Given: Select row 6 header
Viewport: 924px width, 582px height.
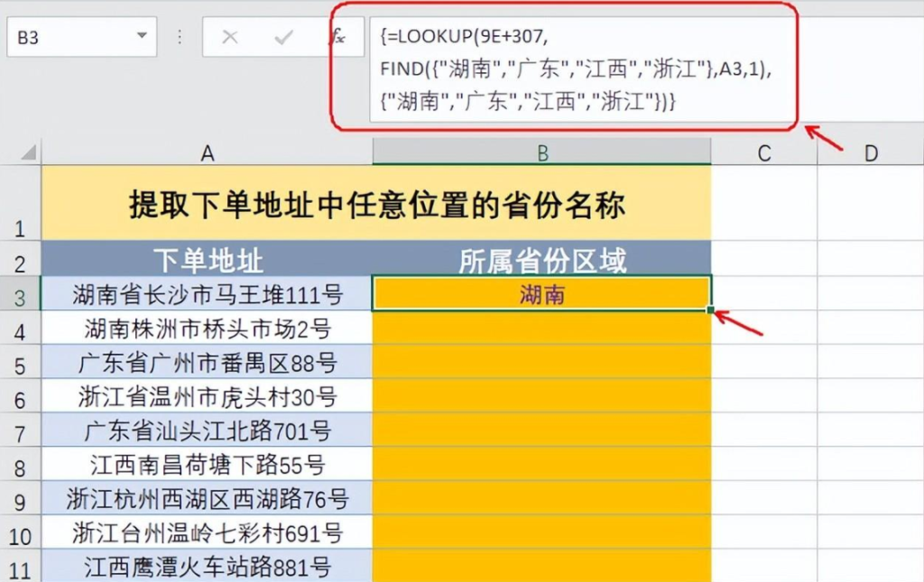Looking at the screenshot, I should coord(20,396).
